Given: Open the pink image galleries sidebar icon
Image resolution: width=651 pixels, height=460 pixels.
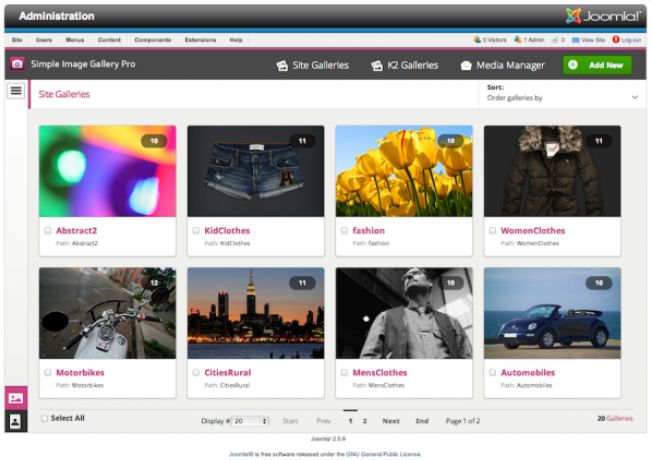Looking at the screenshot, I should click(16, 398).
